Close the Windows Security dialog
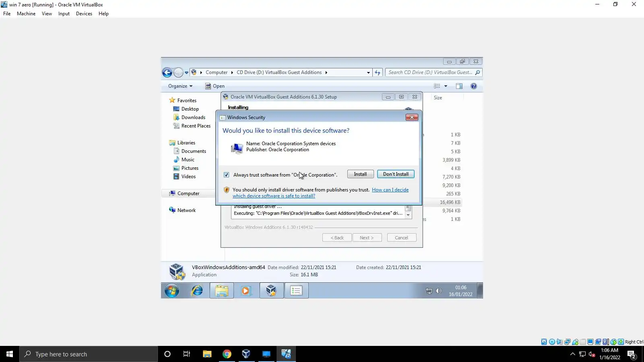This screenshot has height=362, width=644. [x=411, y=117]
